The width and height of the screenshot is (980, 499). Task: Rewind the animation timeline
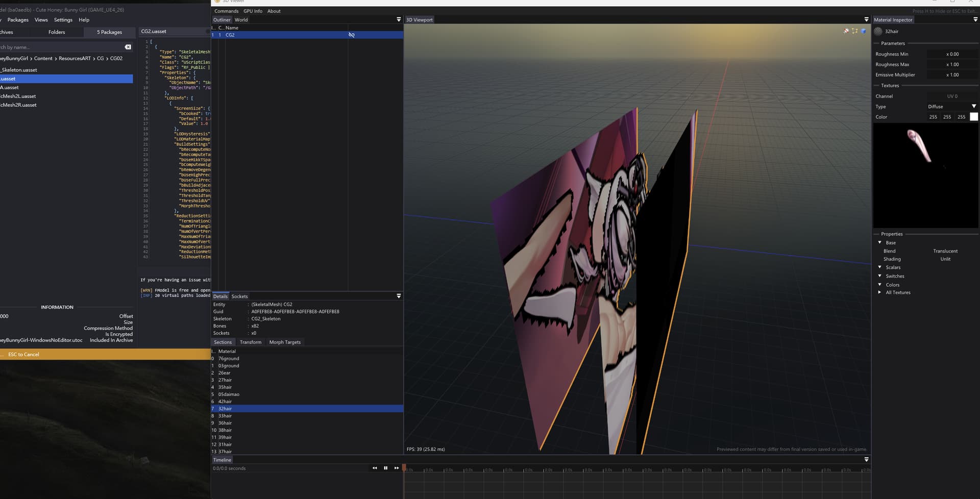tap(375, 468)
